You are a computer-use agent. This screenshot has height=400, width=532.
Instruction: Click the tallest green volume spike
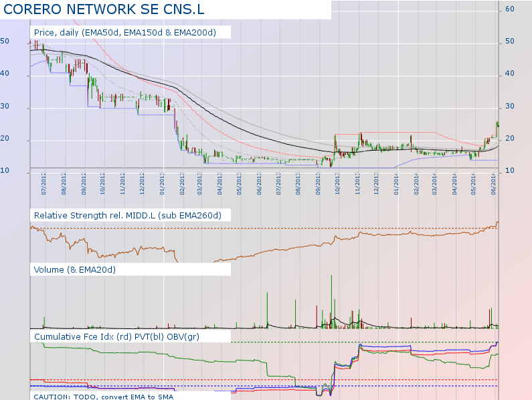[x=331, y=302]
